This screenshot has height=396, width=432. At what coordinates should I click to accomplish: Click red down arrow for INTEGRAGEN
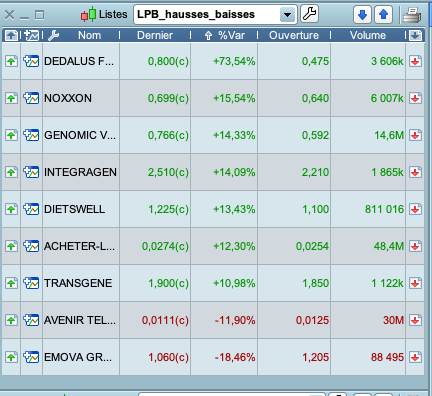[x=415, y=172]
